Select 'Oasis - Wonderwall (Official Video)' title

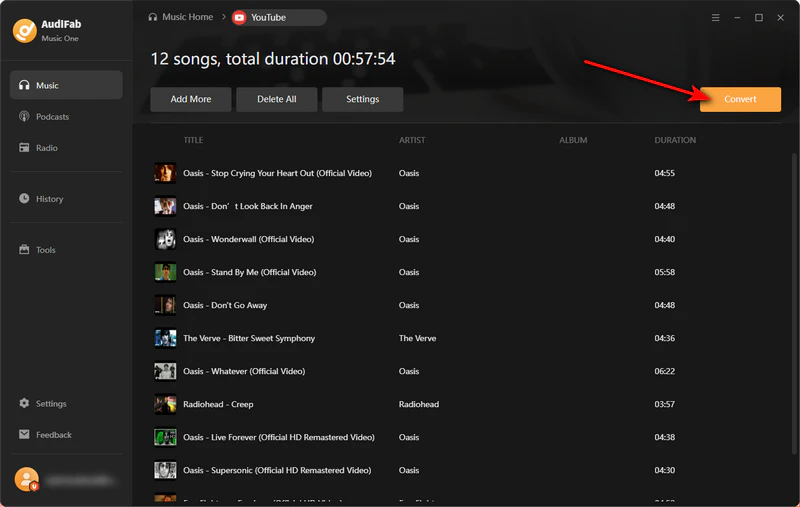click(248, 239)
